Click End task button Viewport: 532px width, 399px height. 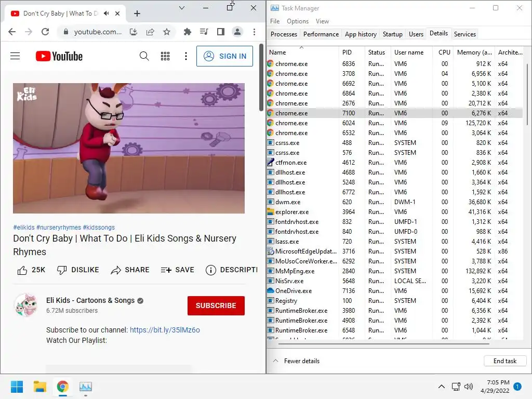pos(505,361)
